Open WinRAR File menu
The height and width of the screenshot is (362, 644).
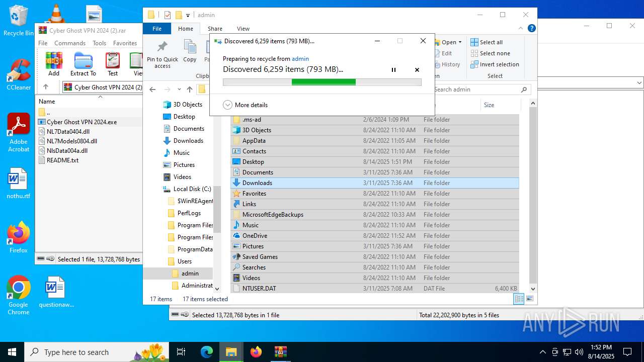(x=43, y=43)
